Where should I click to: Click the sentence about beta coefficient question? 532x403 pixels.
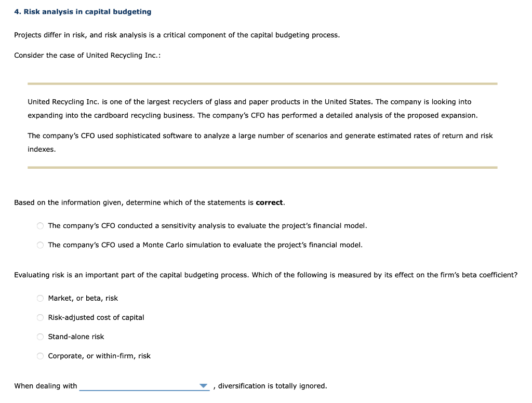(x=266, y=275)
